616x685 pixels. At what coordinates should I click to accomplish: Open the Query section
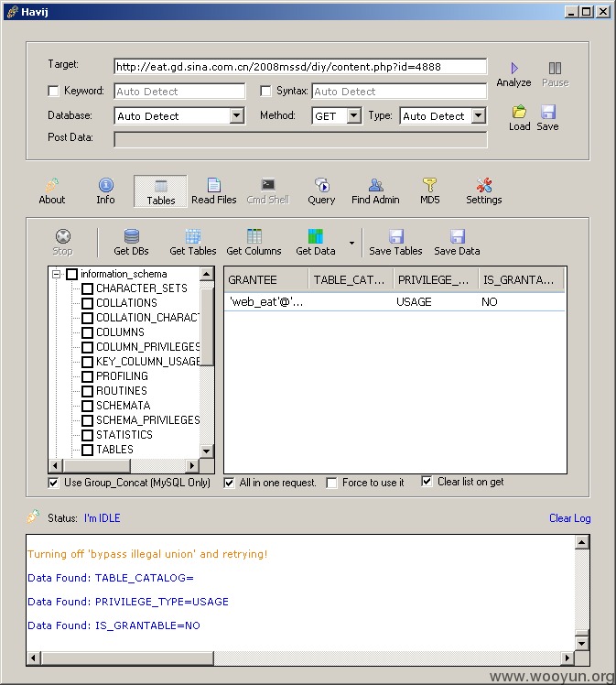point(322,191)
